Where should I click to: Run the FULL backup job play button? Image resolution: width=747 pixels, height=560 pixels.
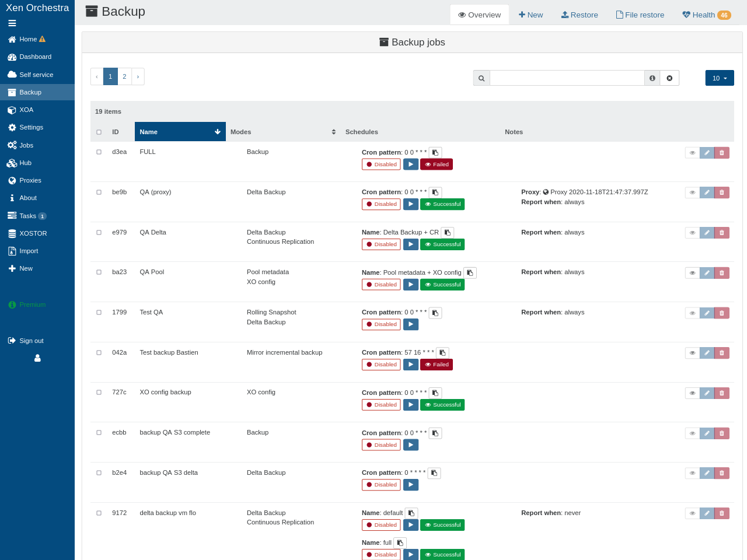point(411,164)
